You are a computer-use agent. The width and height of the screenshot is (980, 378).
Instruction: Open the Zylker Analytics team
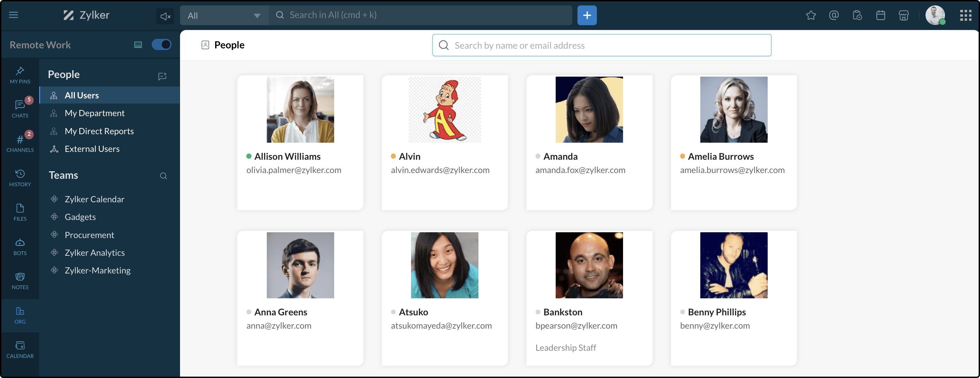tap(94, 253)
